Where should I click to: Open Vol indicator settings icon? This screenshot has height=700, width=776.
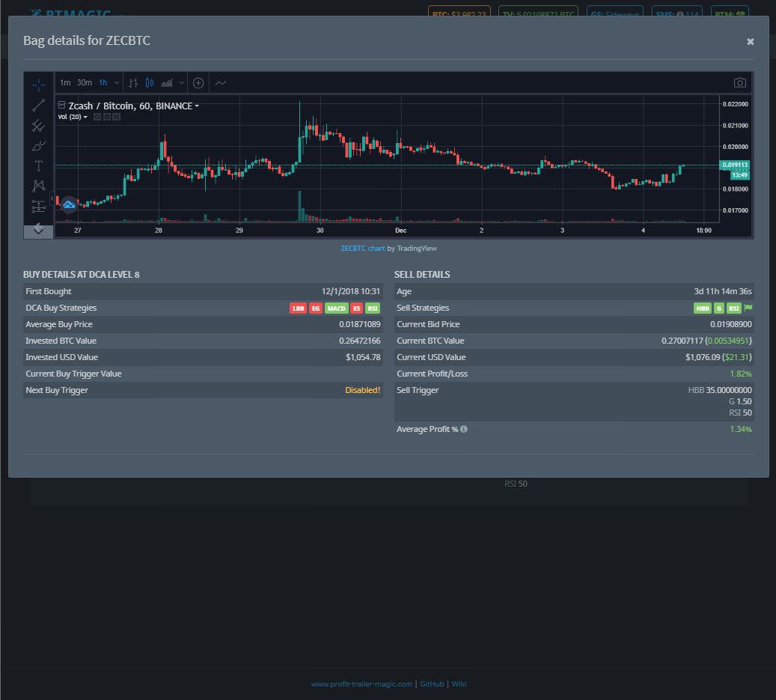tap(107, 117)
